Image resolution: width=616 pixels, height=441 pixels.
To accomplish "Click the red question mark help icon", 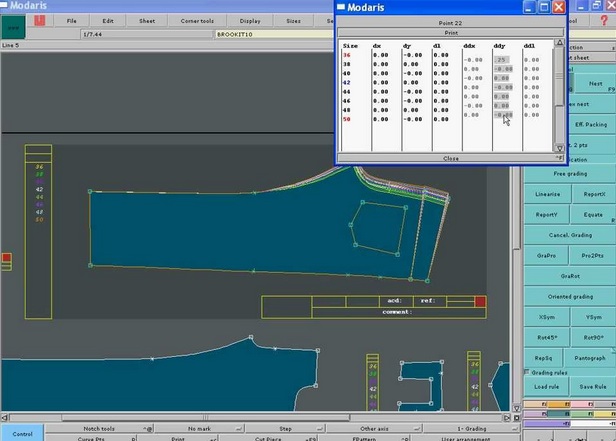I will (604, 20).
